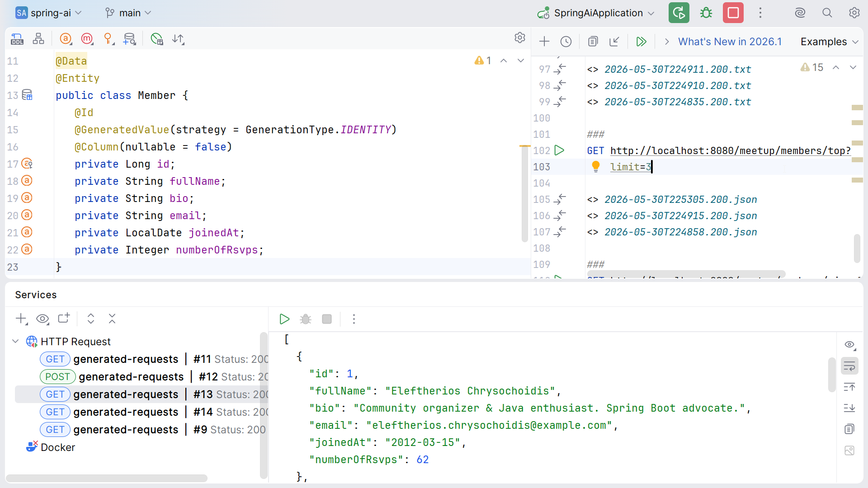Open response file 2026-05-30T224858.200.json

[681, 232]
